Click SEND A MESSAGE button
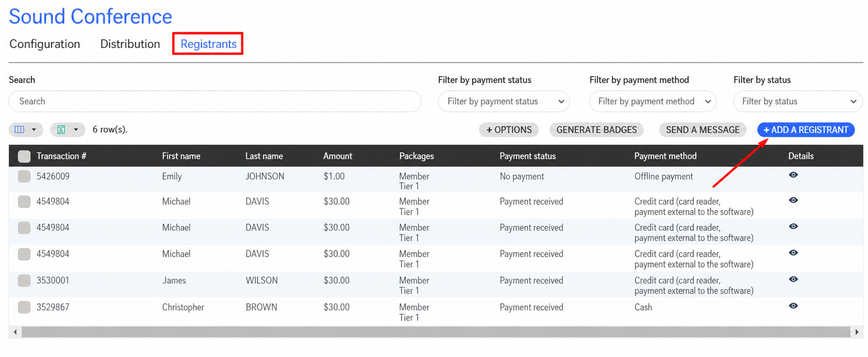 pyautogui.click(x=702, y=130)
